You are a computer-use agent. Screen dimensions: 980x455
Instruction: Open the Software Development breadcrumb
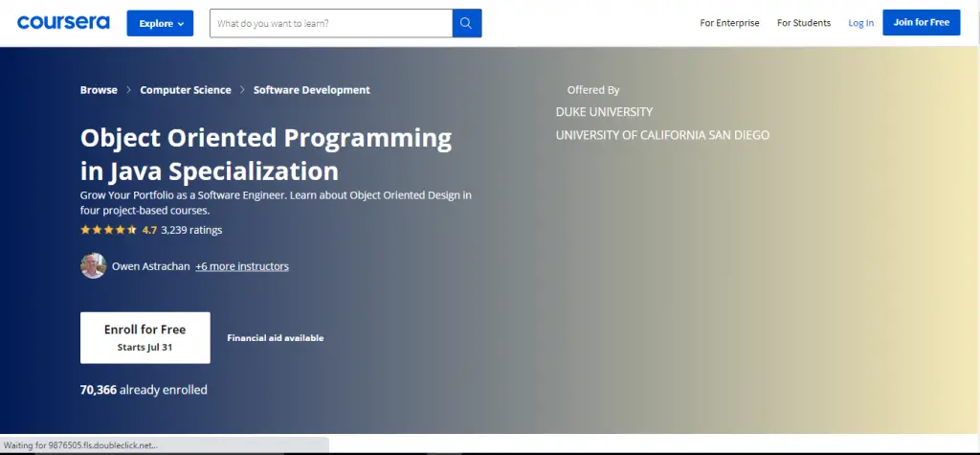click(x=311, y=90)
